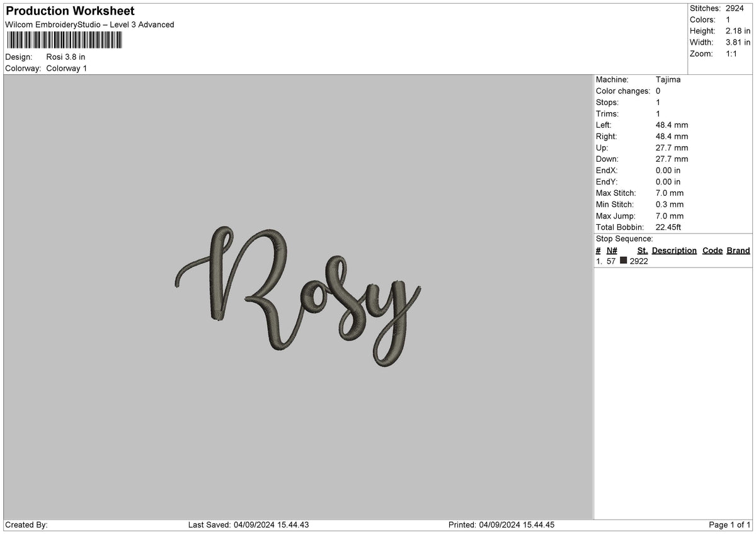Click the design name Rosi 3.8 in

click(66, 56)
